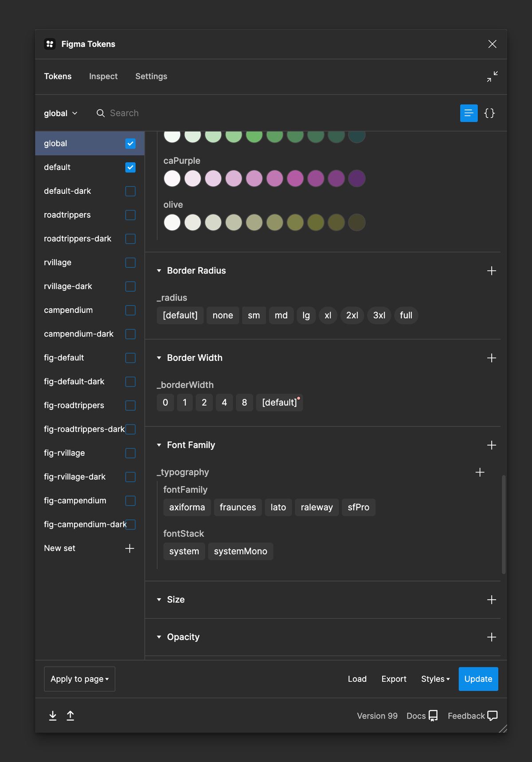
Task: Switch to the Tokens tab
Action: [58, 76]
